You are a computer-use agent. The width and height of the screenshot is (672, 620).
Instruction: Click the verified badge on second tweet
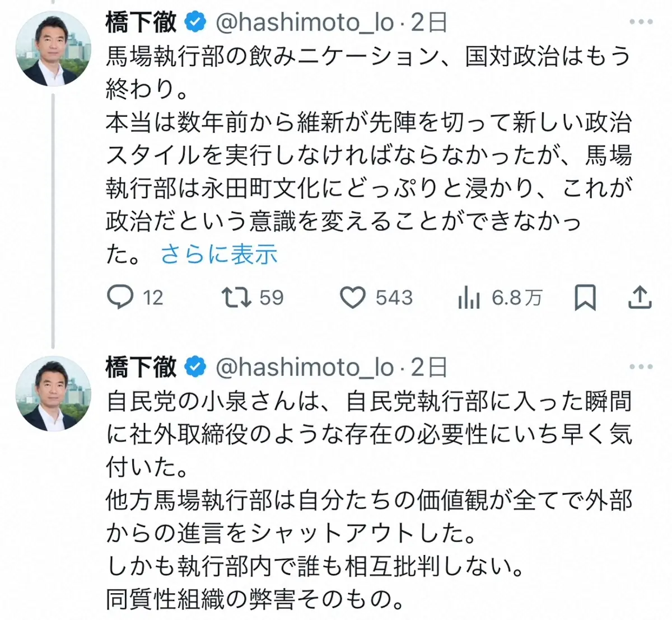pyautogui.click(x=195, y=367)
